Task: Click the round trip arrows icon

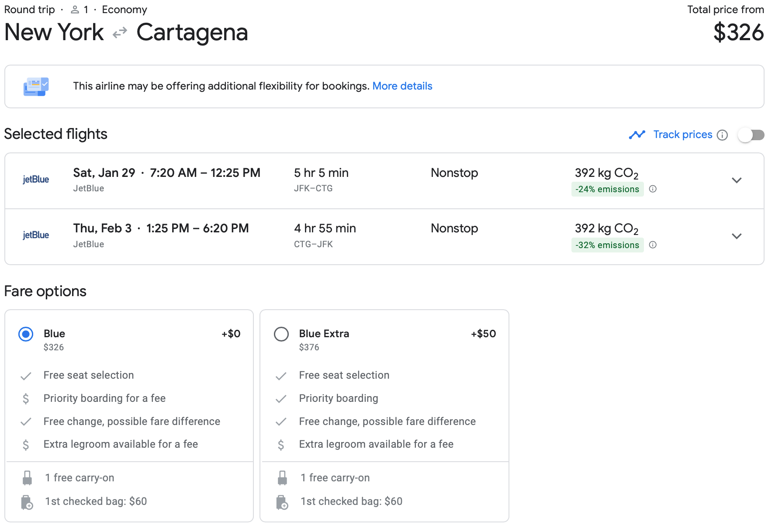Action: [x=120, y=33]
